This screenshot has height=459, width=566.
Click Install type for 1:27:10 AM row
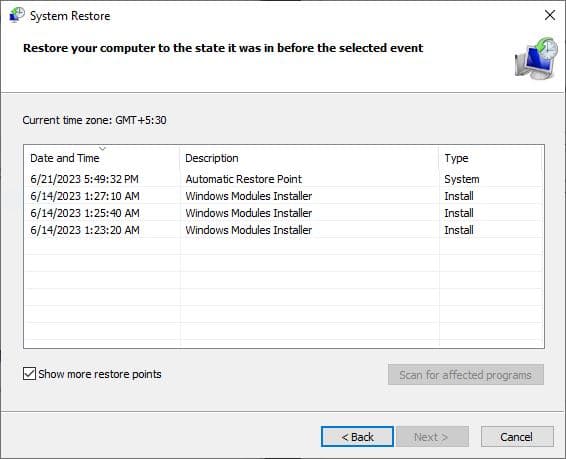459,196
